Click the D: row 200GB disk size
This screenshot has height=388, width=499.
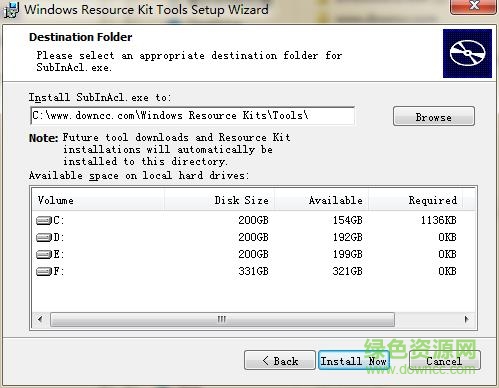(x=253, y=237)
